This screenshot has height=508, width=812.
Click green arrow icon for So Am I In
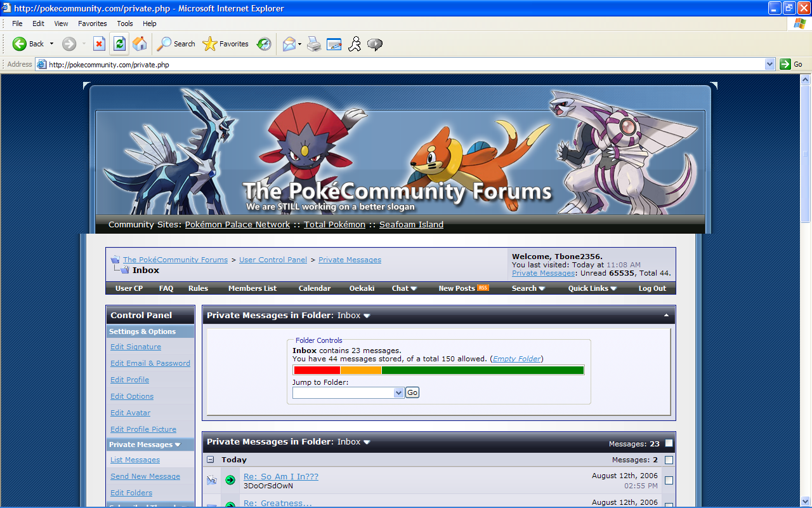tap(230, 480)
